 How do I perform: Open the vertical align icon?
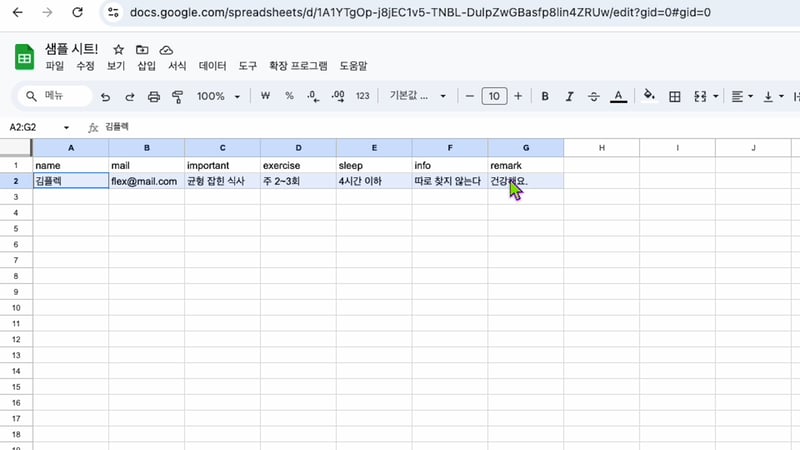tap(768, 96)
